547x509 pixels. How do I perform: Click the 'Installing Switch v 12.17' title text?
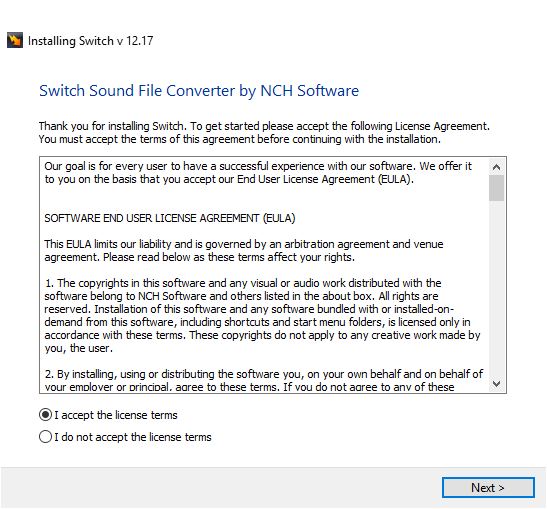(x=90, y=41)
